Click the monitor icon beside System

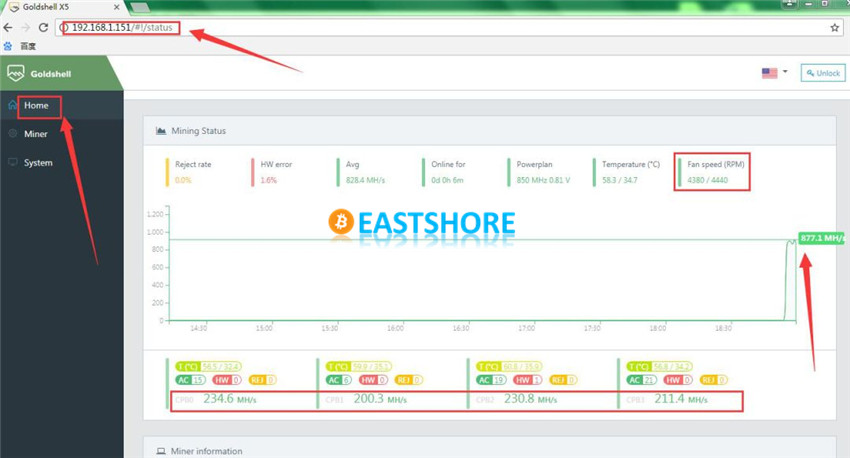coord(12,162)
